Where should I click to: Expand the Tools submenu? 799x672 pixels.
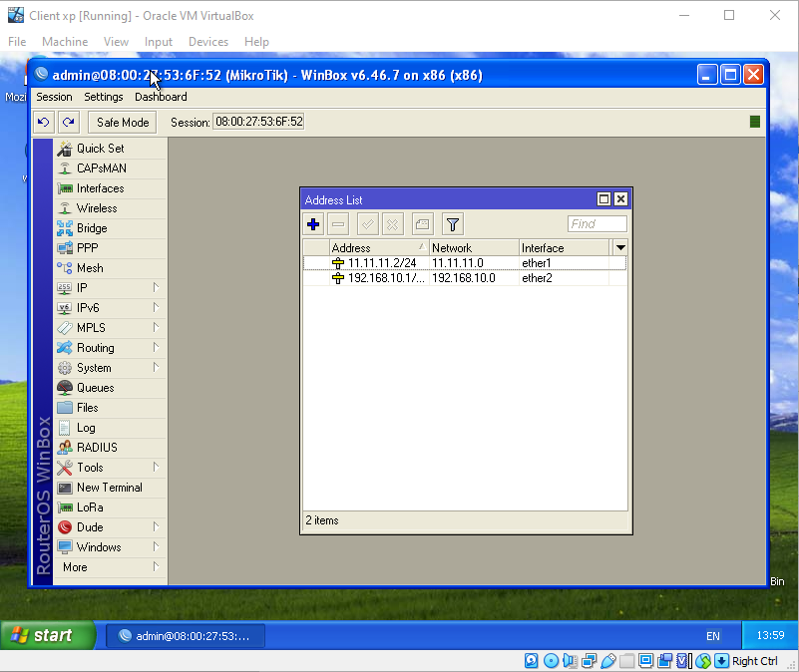(x=111, y=468)
